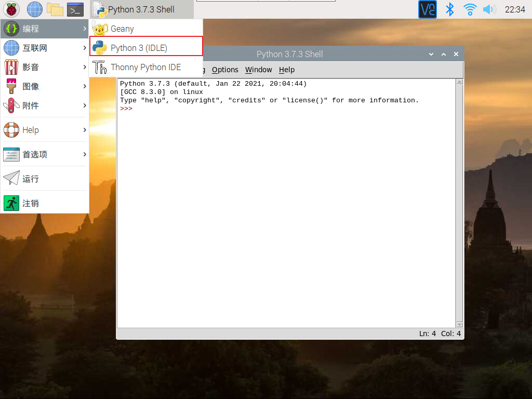Click the Thonny Th icon
This screenshot has width=532, height=399.
(x=99, y=67)
